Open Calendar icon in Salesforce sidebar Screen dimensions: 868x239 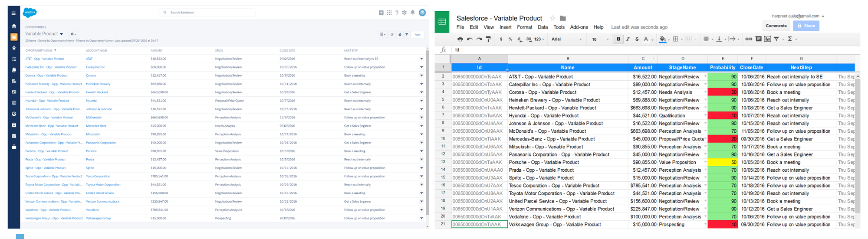[14, 136]
